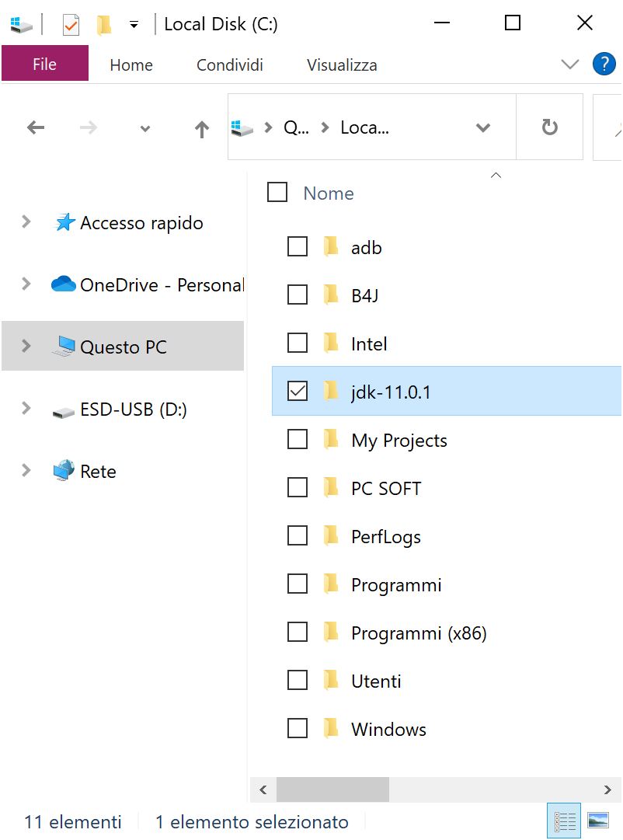623x840 pixels.
Task: Expand the Questo PC tree node
Action: (x=26, y=347)
